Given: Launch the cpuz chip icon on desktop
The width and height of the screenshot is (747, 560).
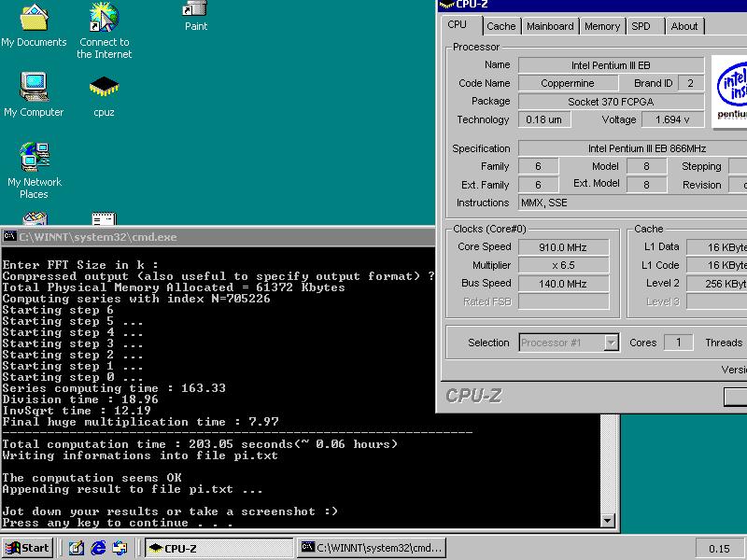Looking at the screenshot, I should point(104,87).
